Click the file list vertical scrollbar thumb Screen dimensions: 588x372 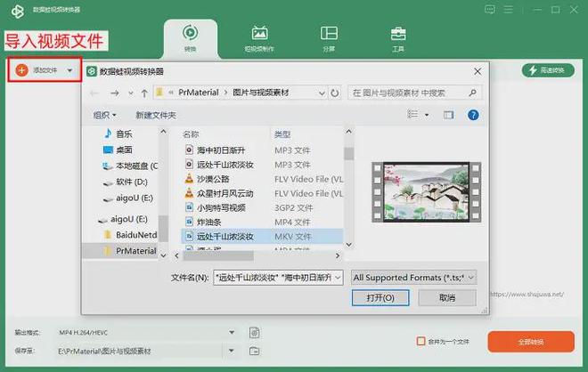348,153
